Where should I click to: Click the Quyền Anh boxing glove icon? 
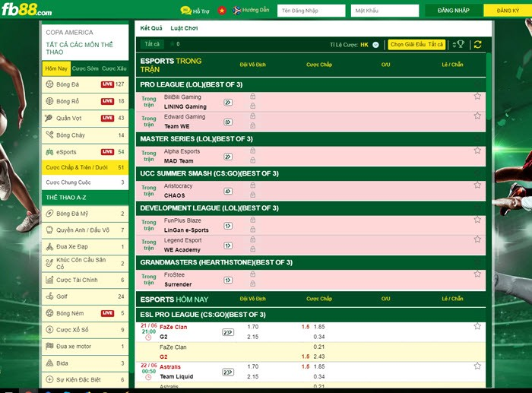[x=49, y=230]
